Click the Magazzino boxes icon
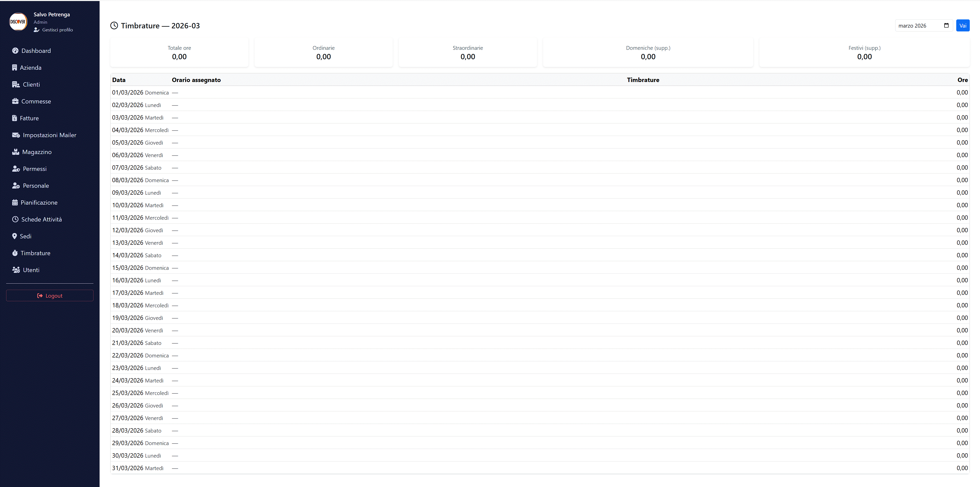This screenshot has height=487, width=980. 16,152
